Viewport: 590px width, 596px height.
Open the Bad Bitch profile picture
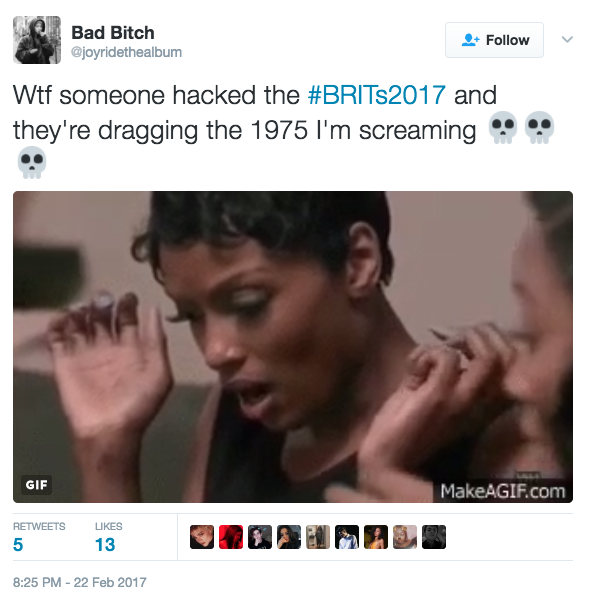click(37, 40)
